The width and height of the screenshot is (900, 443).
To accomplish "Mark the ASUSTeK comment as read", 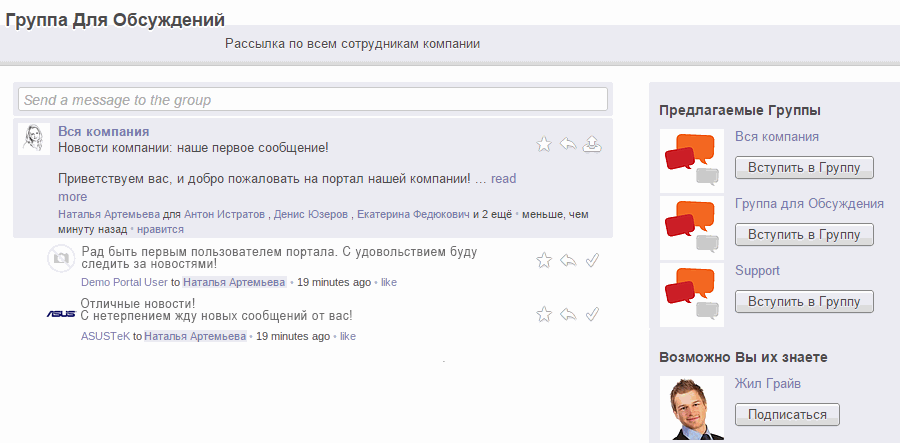I will click(x=592, y=314).
